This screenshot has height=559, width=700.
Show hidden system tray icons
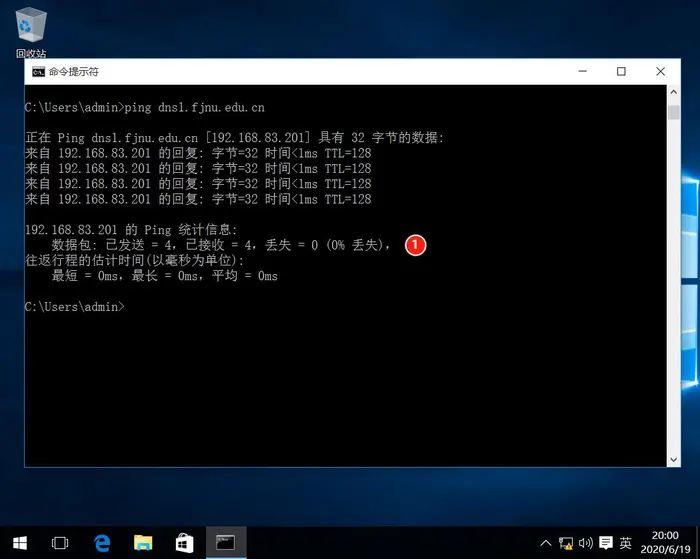click(x=546, y=543)
